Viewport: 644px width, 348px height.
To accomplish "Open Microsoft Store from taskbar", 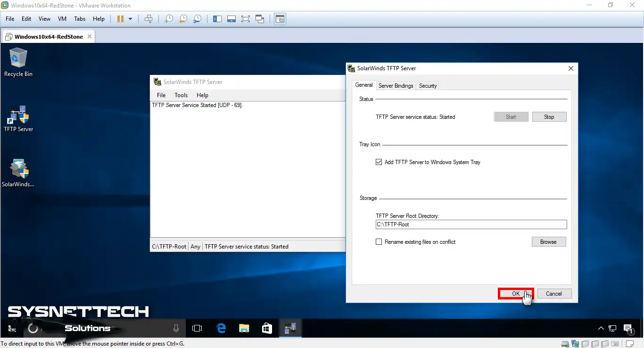I will pos(267,328).
